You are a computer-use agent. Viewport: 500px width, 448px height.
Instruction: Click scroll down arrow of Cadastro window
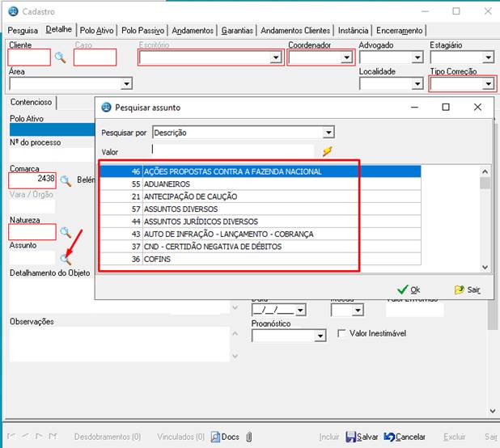493,411
